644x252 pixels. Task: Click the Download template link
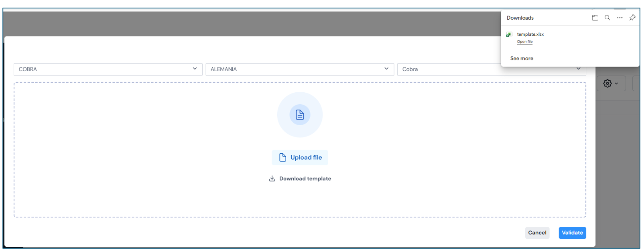point(305,179)
